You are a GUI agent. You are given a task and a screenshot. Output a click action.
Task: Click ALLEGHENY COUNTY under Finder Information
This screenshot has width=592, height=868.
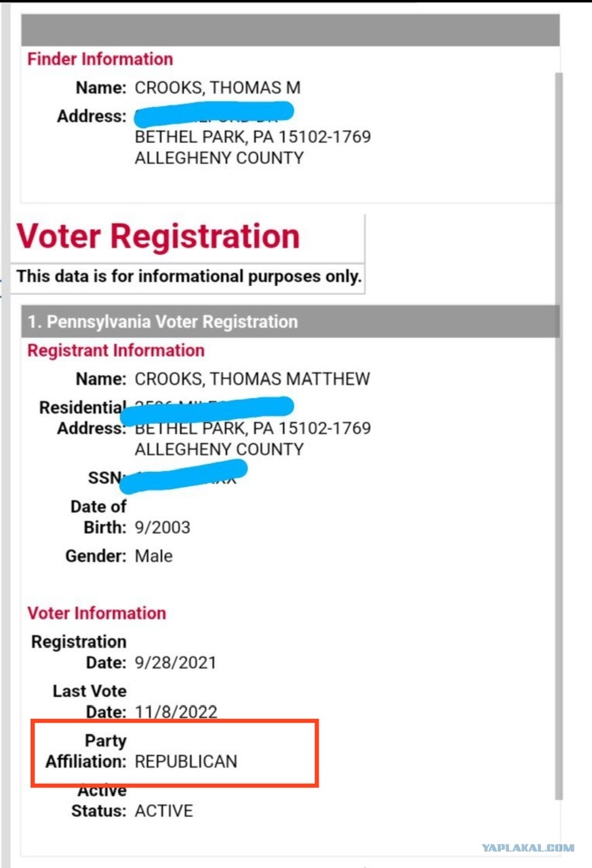(219, 158)
